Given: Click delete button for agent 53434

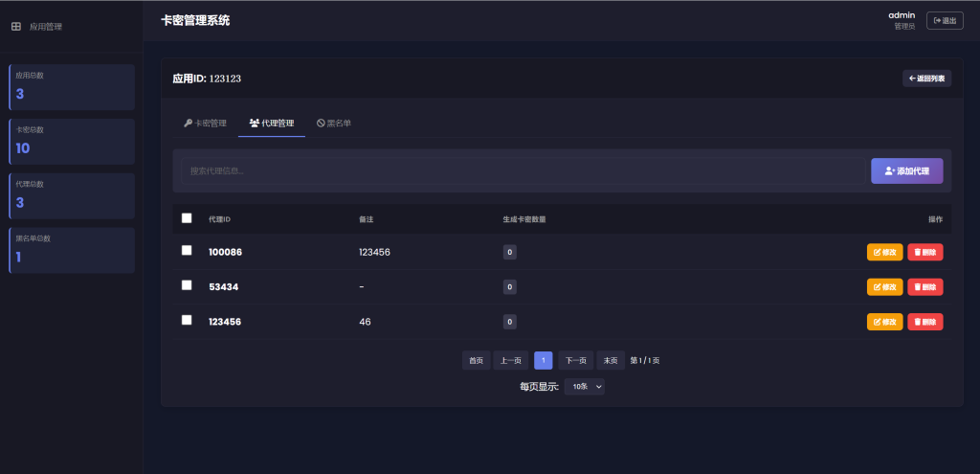Looking at the screenshot, I should tap(924, 286).
